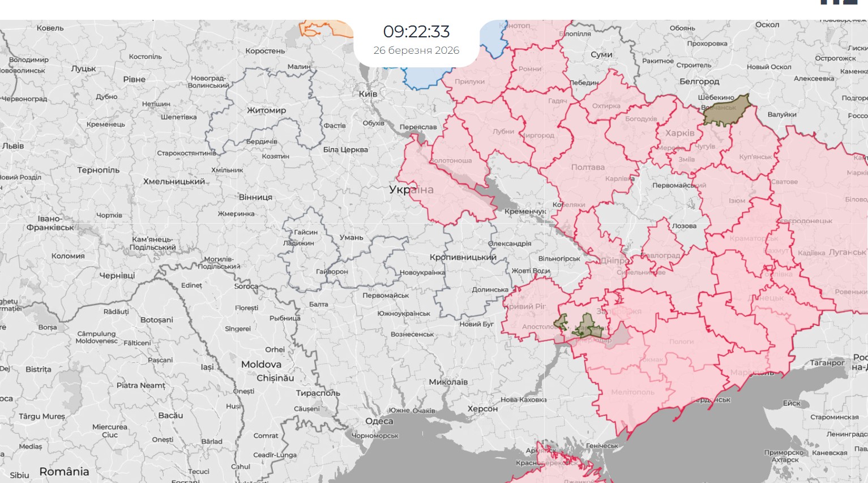Click the Шепетівка label

pyautogui.click(x=179, y=117)
